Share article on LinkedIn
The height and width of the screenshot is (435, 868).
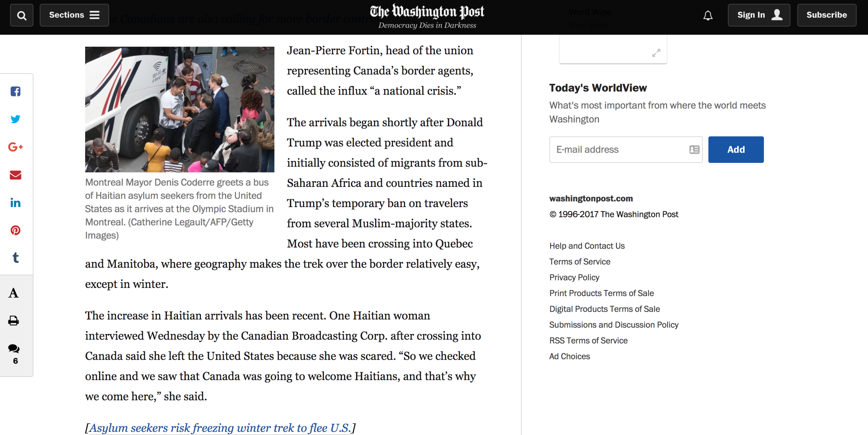pyautogui.click(x=15, y=203)
